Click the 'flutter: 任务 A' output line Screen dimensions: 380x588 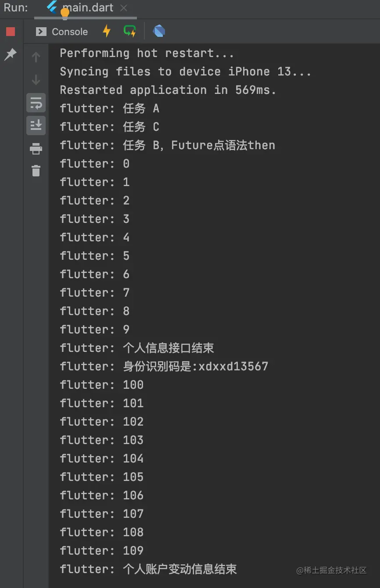pyautogui.click(x=109, y=108)
